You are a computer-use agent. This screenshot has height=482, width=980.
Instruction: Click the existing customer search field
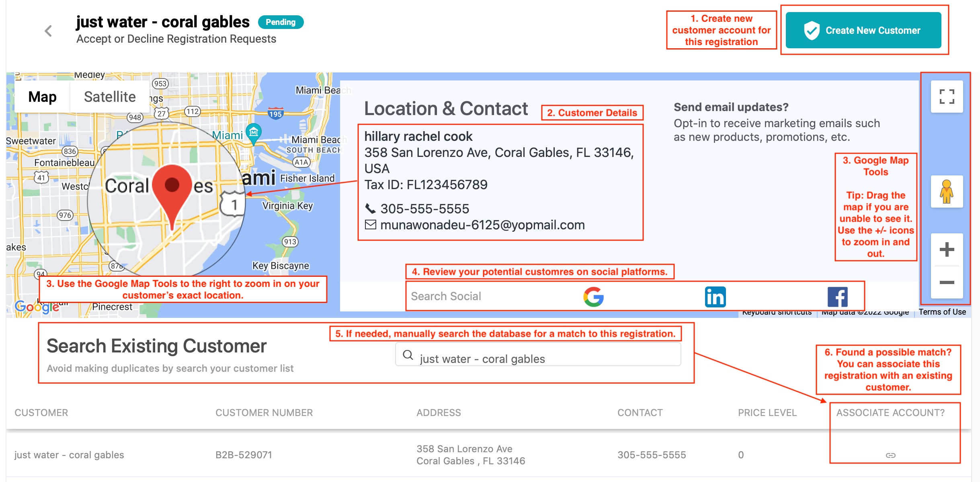tap(538, 354)
